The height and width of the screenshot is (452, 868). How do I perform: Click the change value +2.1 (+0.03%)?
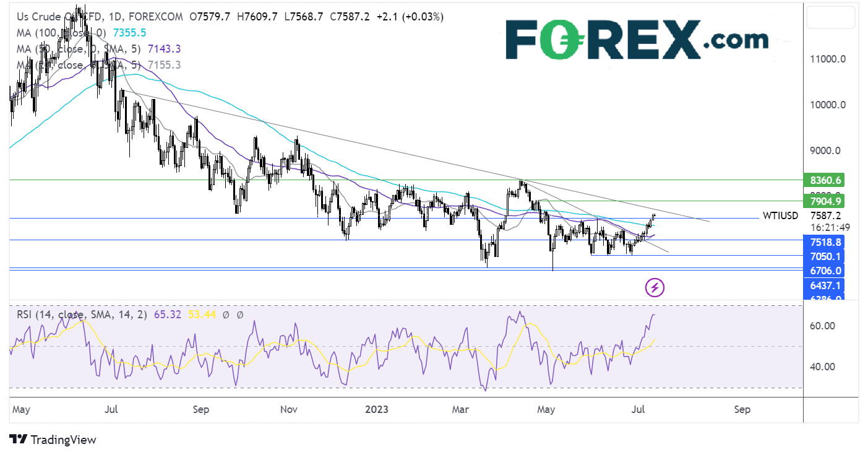410,17
